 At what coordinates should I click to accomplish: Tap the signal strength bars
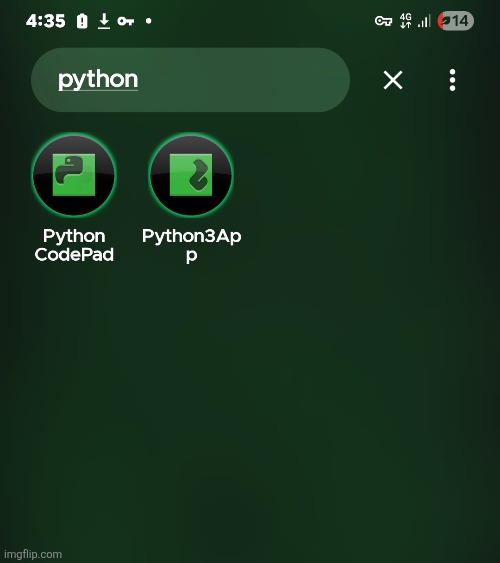[x=424, y=21]
